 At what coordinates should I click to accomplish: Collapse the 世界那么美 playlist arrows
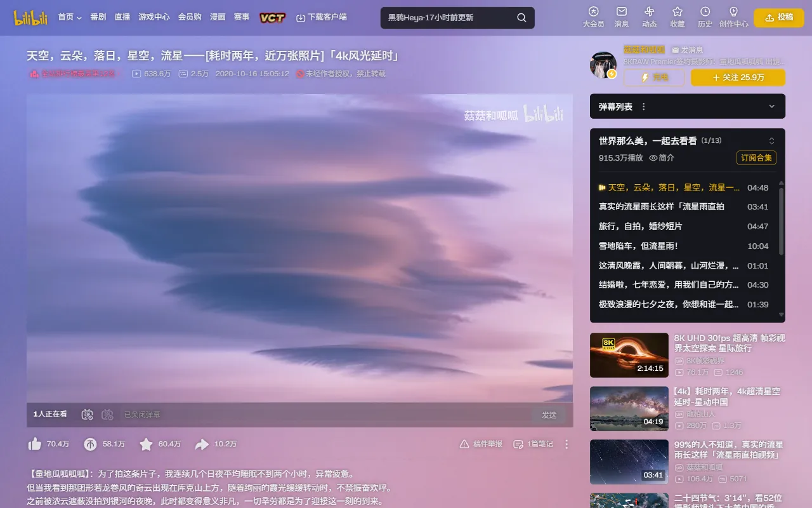click(771, 141)
